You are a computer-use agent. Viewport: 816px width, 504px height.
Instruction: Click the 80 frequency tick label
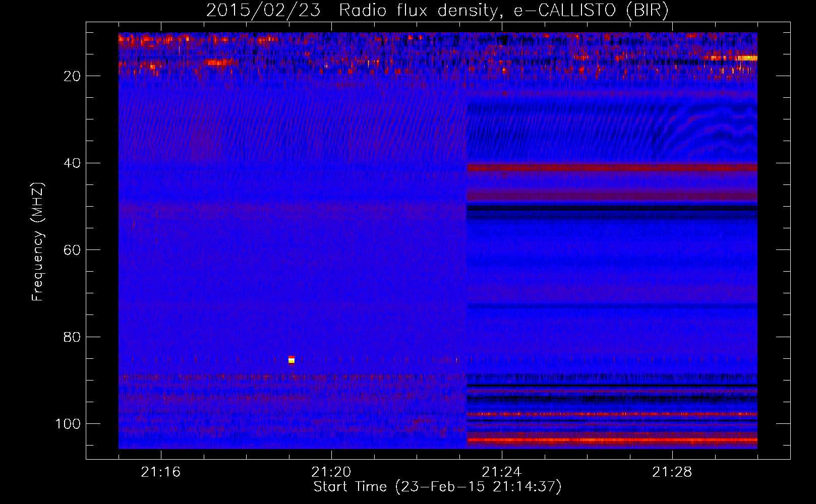72,337
